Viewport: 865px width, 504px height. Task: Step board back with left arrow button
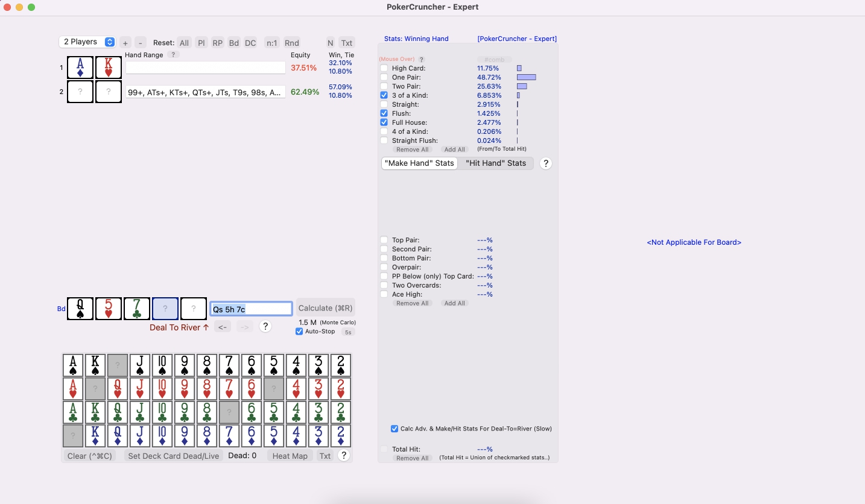[x=223, y=327]
